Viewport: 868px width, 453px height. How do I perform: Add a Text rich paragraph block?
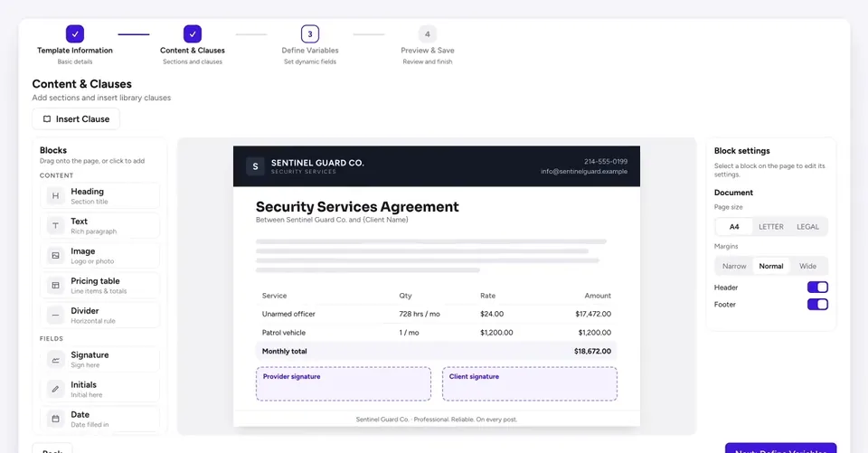(x=99, y=226)
